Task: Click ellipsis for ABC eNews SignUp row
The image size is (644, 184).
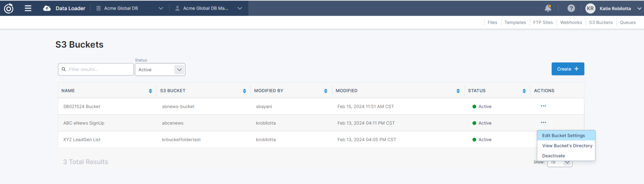Action: (543, 123)
